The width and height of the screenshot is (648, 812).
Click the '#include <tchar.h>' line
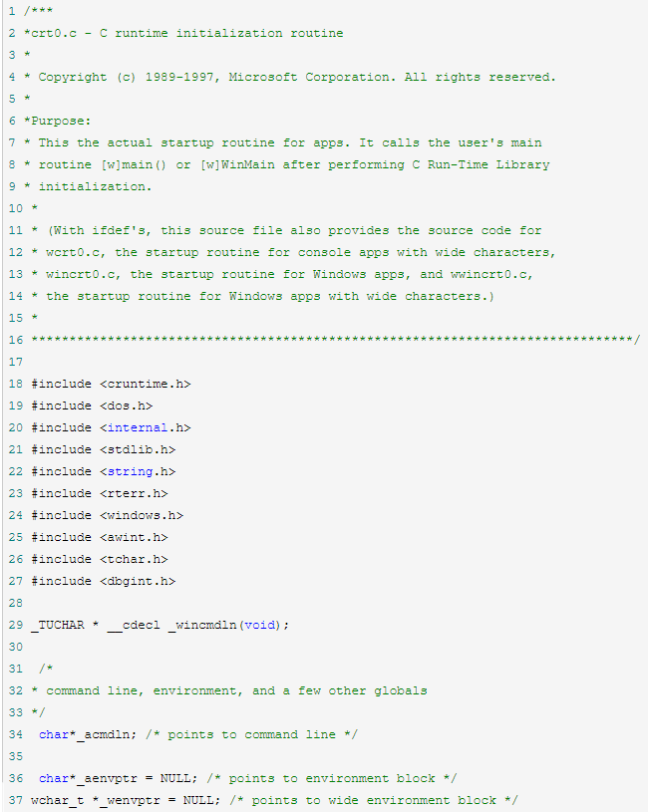point(100,559)
